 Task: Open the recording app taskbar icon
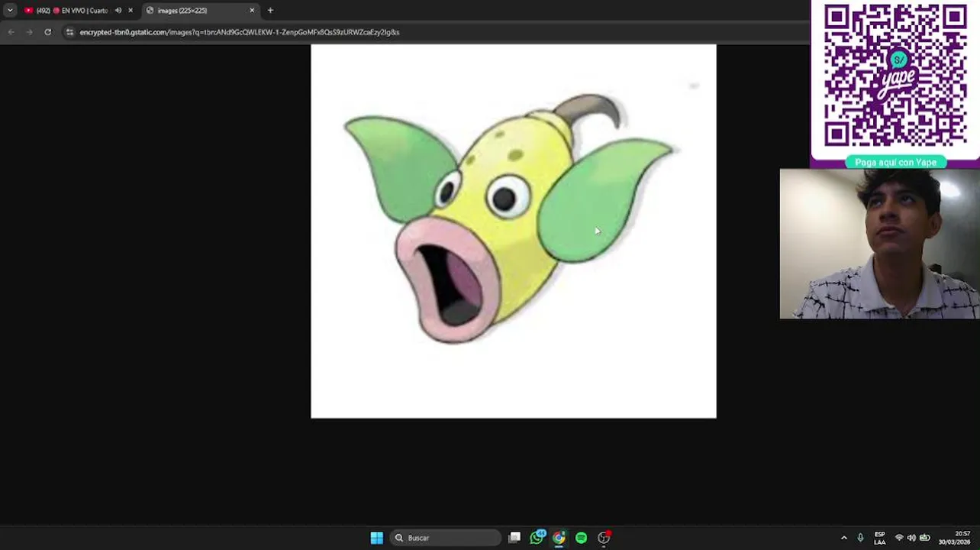604,538
